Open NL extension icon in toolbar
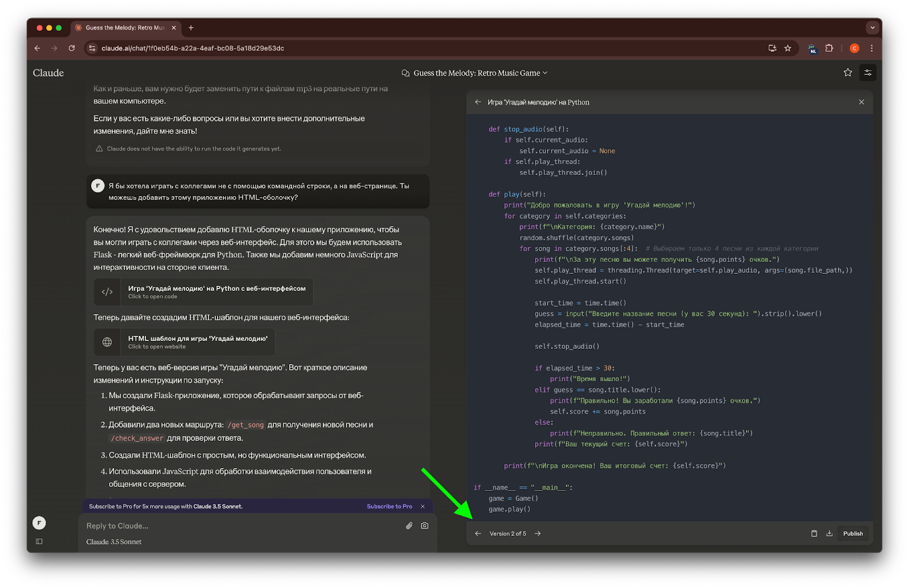The image size is (909, 588). pos(812,49)
